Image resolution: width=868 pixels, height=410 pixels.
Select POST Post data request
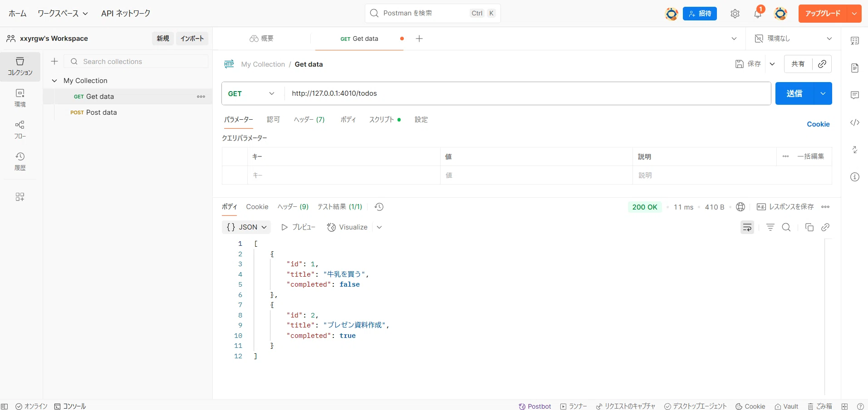(128, 112)
